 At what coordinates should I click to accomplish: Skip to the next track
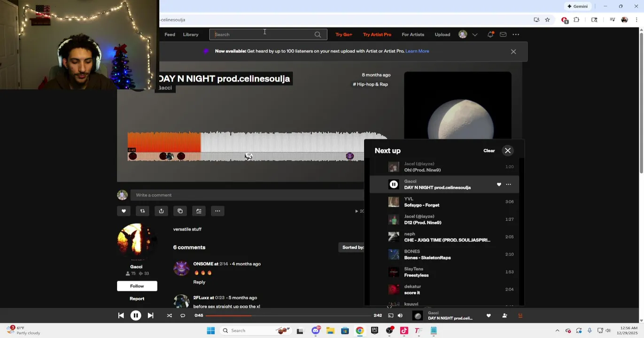coord(150,315)
